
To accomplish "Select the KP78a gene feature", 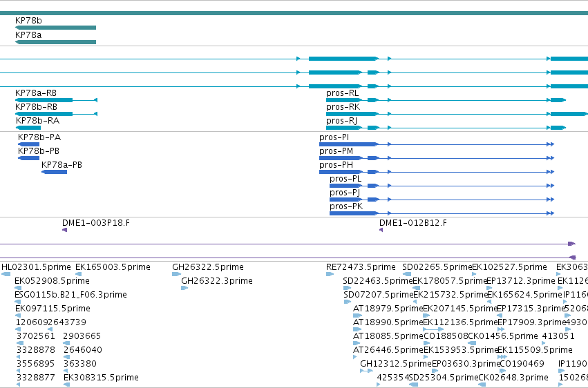I will [55, 42].
